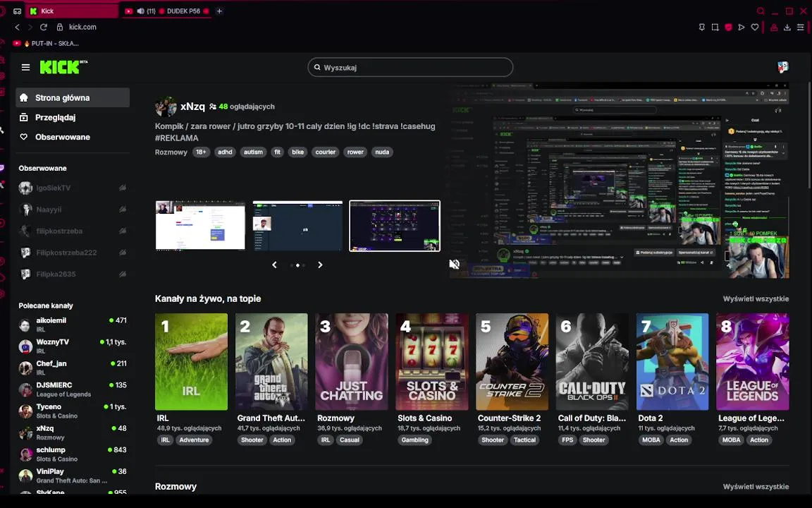Reload the kick.com page

[44, 27]
